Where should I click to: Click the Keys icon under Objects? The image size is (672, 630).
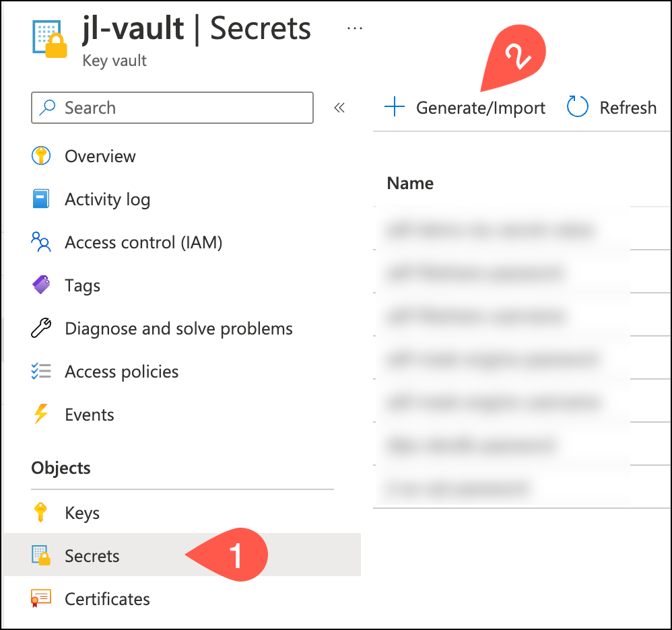coord(41,513)
